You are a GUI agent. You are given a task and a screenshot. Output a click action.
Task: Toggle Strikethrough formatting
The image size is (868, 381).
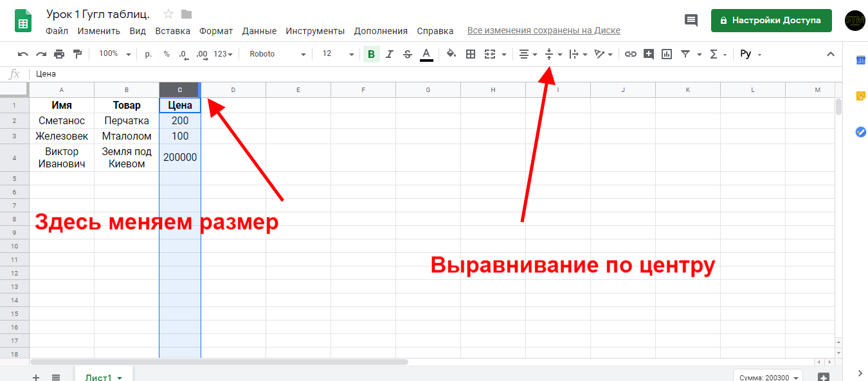click(x=407, y=54)
